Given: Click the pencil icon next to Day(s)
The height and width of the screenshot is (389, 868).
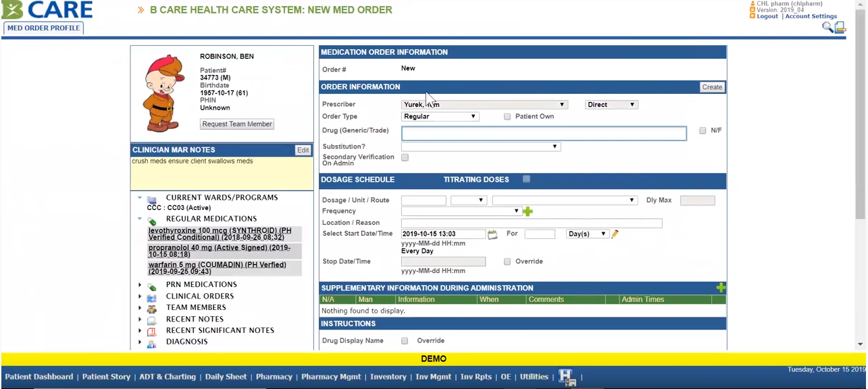Looking at the screenshot, I should click(x=615, y=234).
